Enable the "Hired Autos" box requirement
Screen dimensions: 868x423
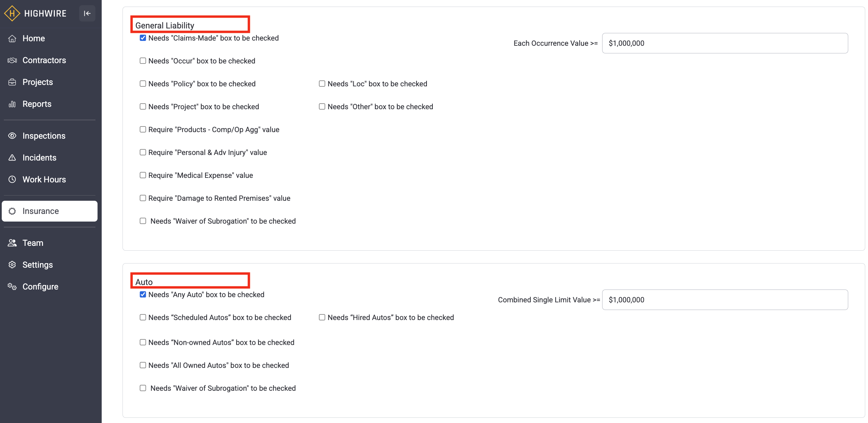tap(322, 318)
